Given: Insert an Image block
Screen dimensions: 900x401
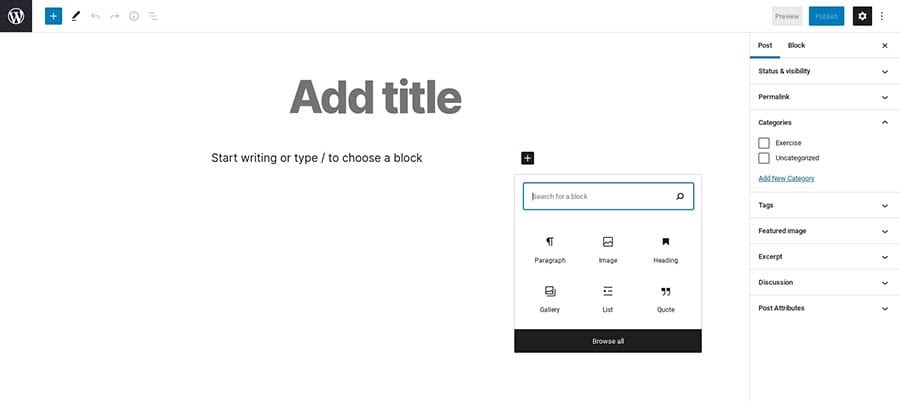Looking at the screenshot, I should 608,249.
